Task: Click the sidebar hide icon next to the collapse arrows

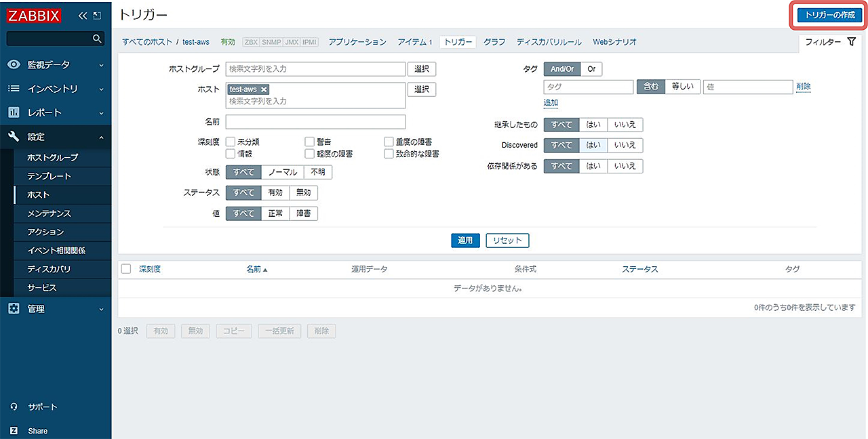Action: pos(97,16)
